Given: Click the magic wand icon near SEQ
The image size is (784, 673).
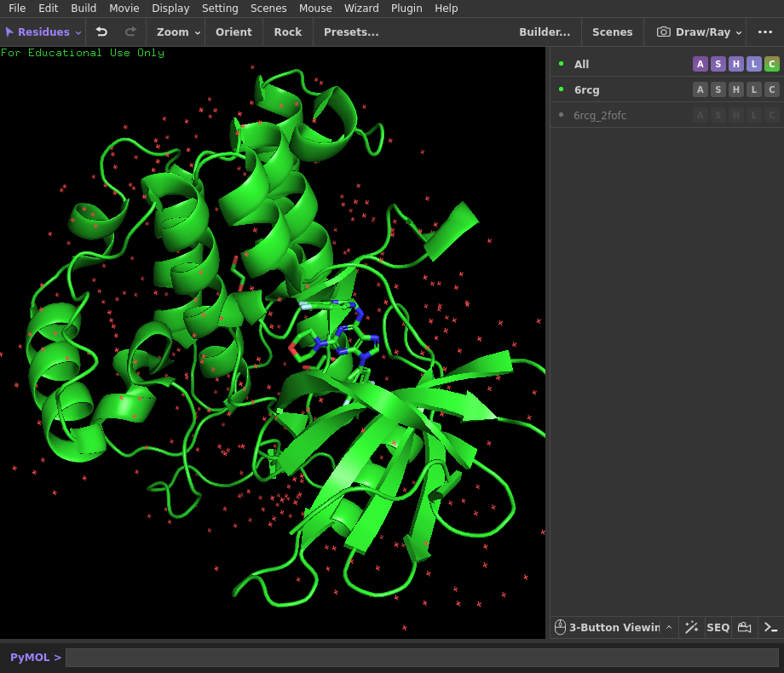Looking at the screenshot, I should (x=692, y=627).
